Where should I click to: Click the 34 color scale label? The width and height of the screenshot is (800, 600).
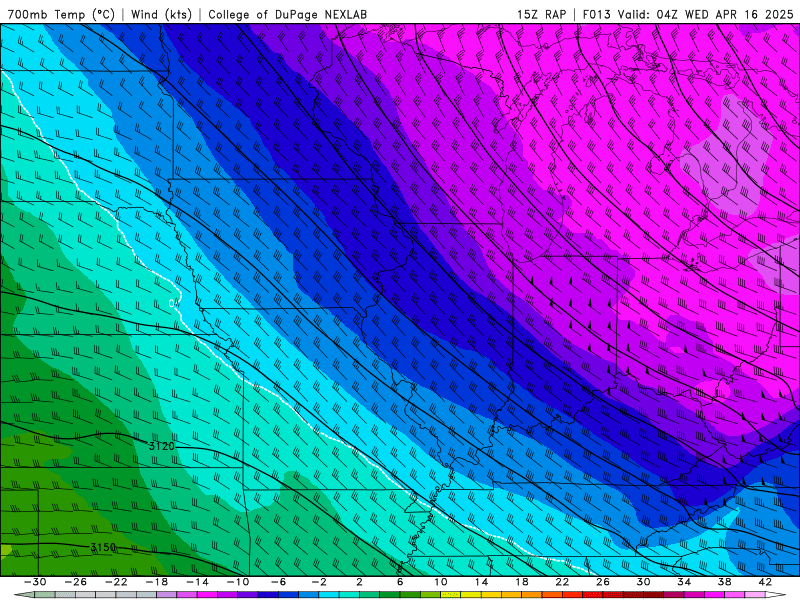click(684, 582)
